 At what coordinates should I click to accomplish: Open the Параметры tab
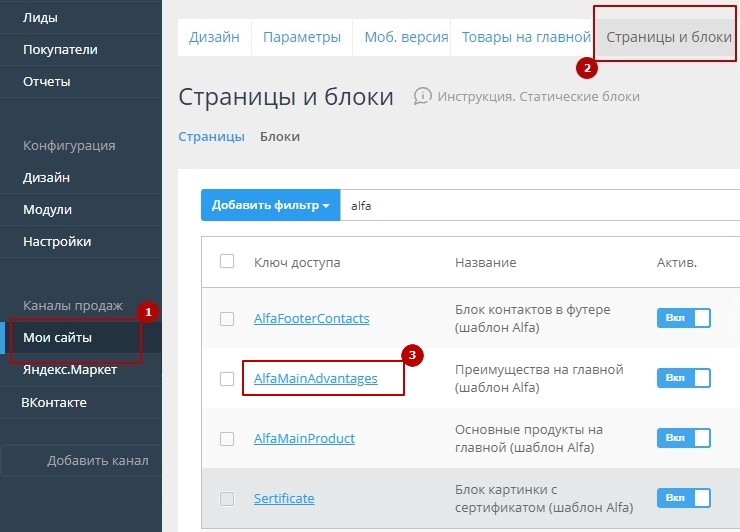click(x=302, y=37)
